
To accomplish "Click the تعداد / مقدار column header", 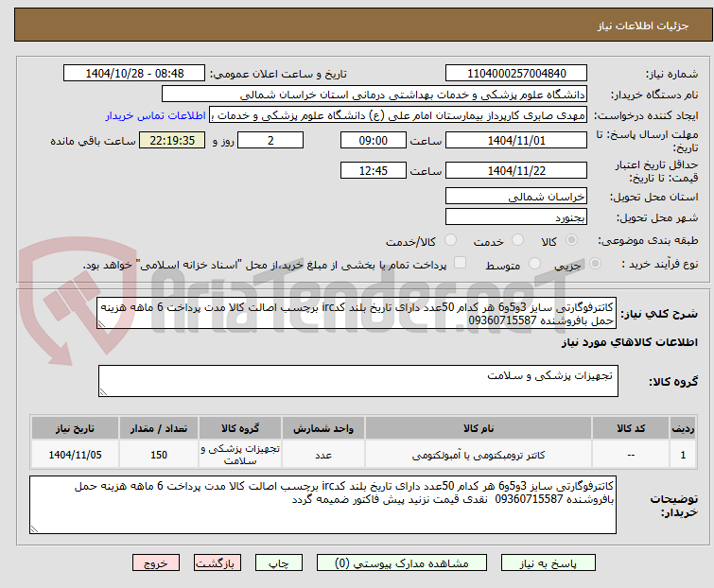I will pos(159,428).
